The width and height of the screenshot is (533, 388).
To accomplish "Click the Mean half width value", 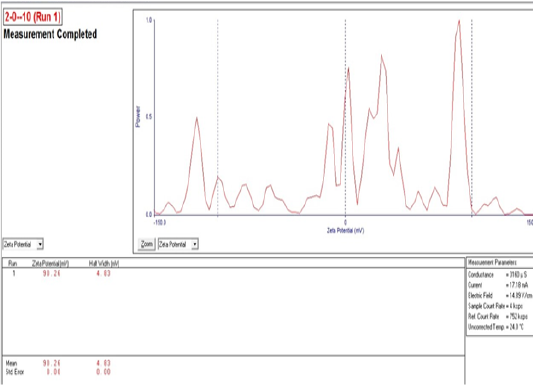I will tap(103, 363).
